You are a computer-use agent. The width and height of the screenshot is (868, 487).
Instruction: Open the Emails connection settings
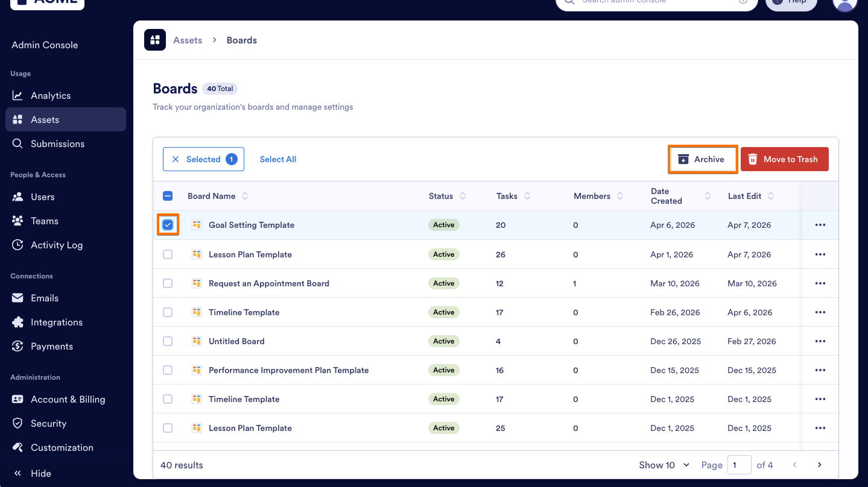44,298
